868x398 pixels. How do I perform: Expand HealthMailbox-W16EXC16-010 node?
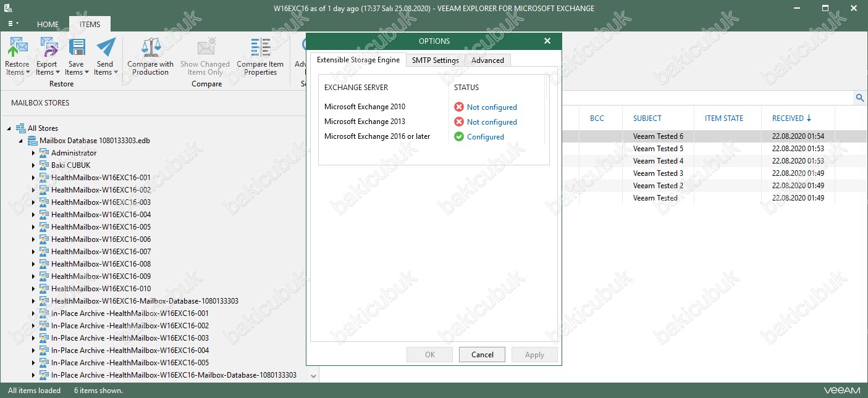[33, 289]
